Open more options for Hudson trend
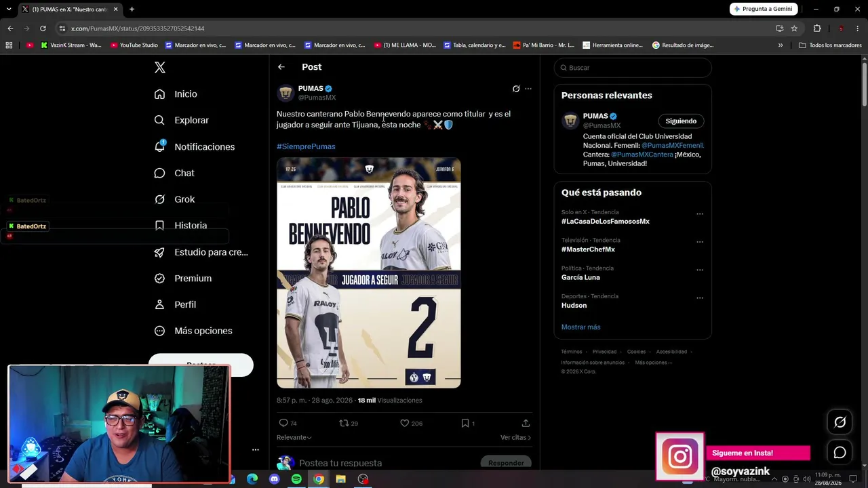This screenshot has height=488, width=868. (700, 298)
